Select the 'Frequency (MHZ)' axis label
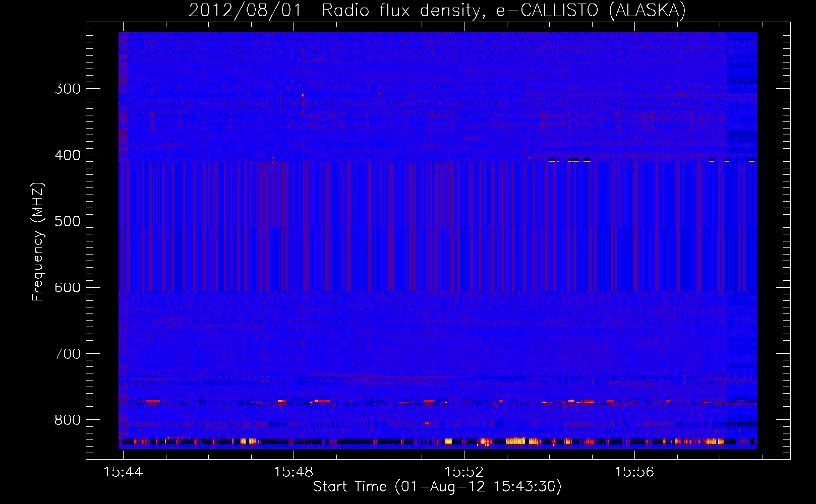This screenshot has width=816, height=504. [x=38, y=242]
